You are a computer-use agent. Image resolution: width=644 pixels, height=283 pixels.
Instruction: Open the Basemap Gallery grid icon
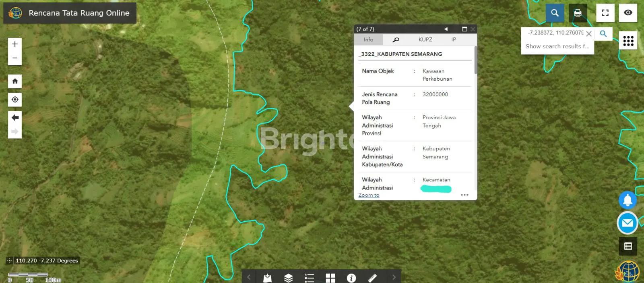[x=330, y=278]
